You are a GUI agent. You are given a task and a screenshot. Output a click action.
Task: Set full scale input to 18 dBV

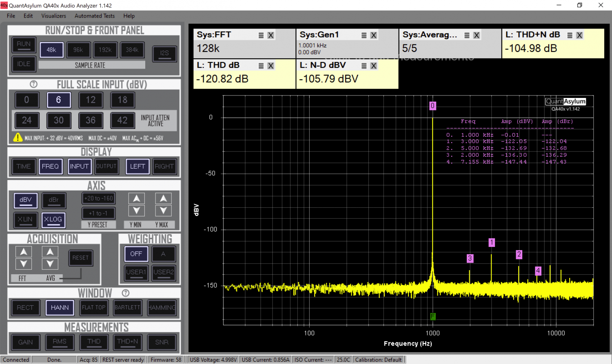[122, 100]
